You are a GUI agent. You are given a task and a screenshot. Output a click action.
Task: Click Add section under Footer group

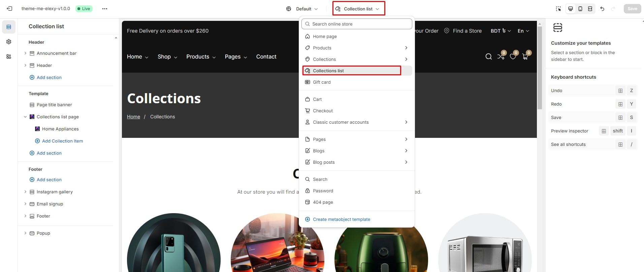click(45, 180)
